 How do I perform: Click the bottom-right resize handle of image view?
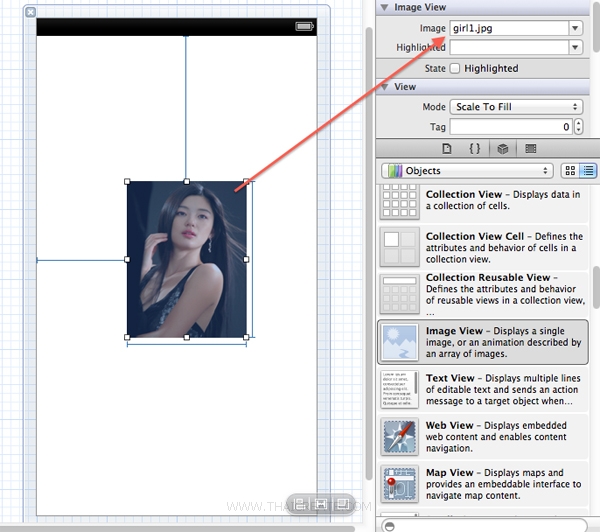click(x=246, y=337)
